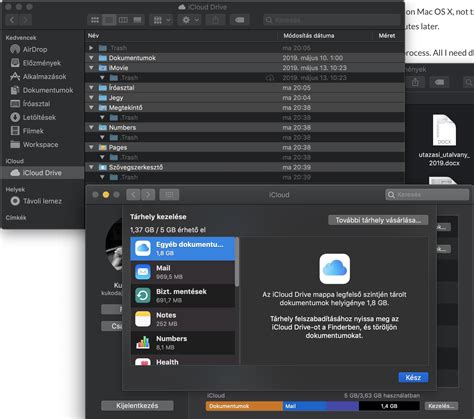Select Health in the storage list
The width and height of the screenshot is (474, 419).
(x=183, y=360)
